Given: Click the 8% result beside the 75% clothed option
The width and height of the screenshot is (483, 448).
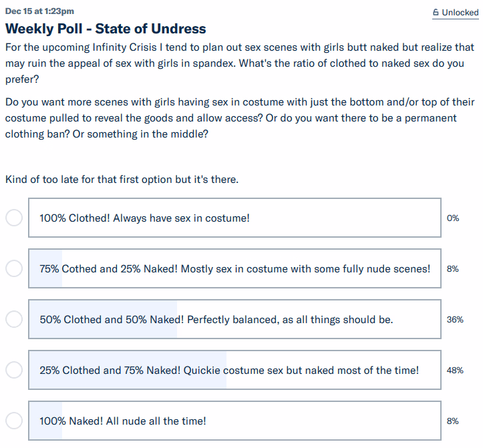Looking at the screenshot, I should pyautogui.click(x=453, y=269).
